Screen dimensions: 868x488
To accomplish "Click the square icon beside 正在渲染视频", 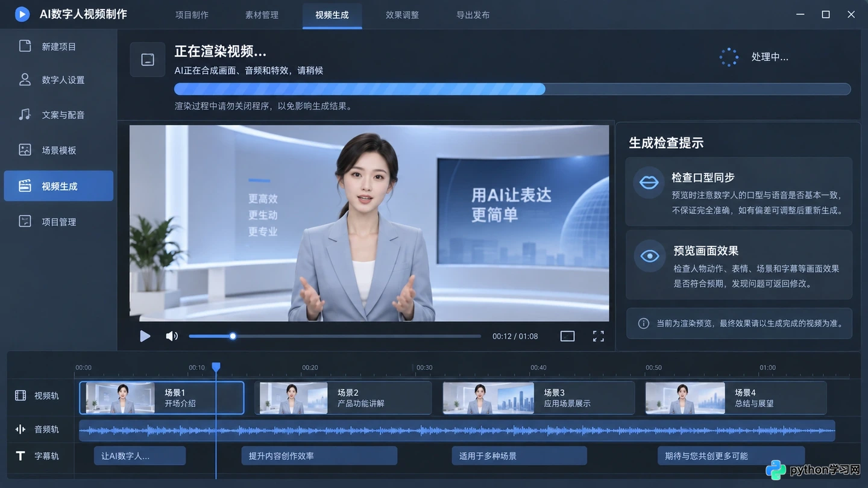I will (148, 59).
